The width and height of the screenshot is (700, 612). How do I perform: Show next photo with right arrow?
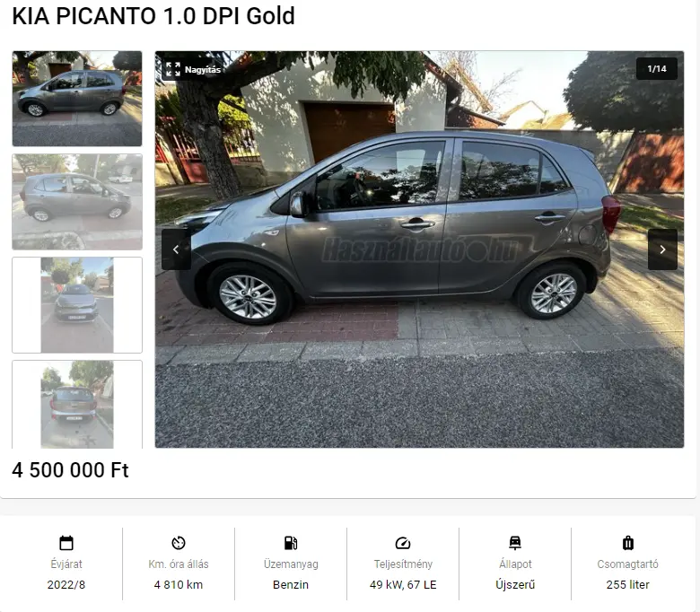662,249
